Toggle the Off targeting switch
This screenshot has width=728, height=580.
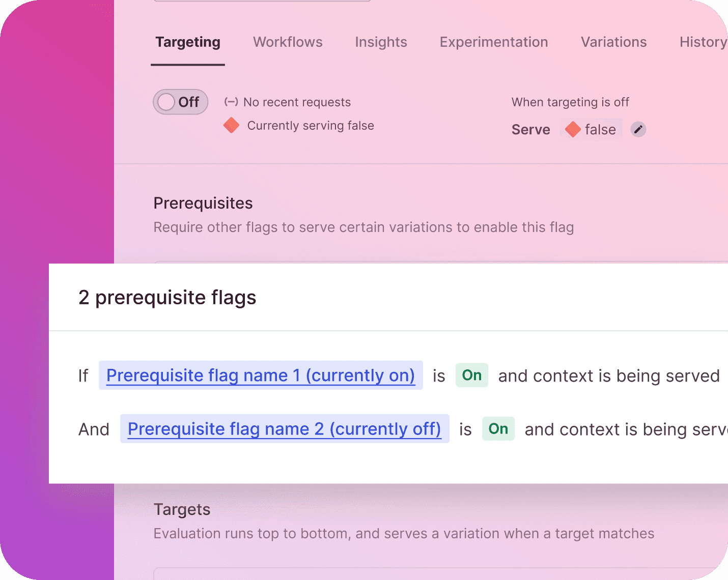point(180,102)
